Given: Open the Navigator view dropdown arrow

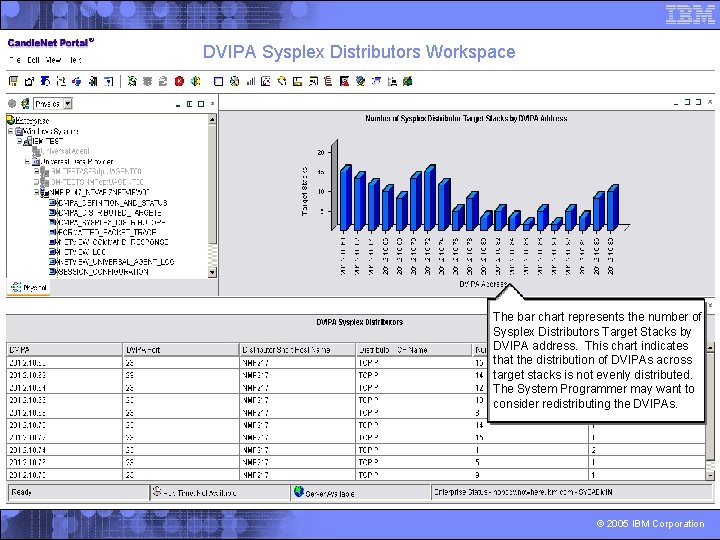Looking at the screenshot, I should pyautogui.click(x=68, y=103).
